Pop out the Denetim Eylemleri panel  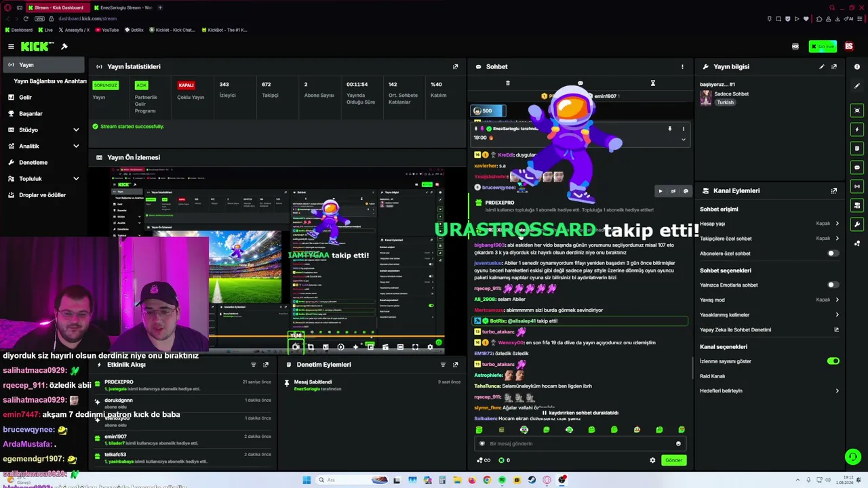click(455, 365)
